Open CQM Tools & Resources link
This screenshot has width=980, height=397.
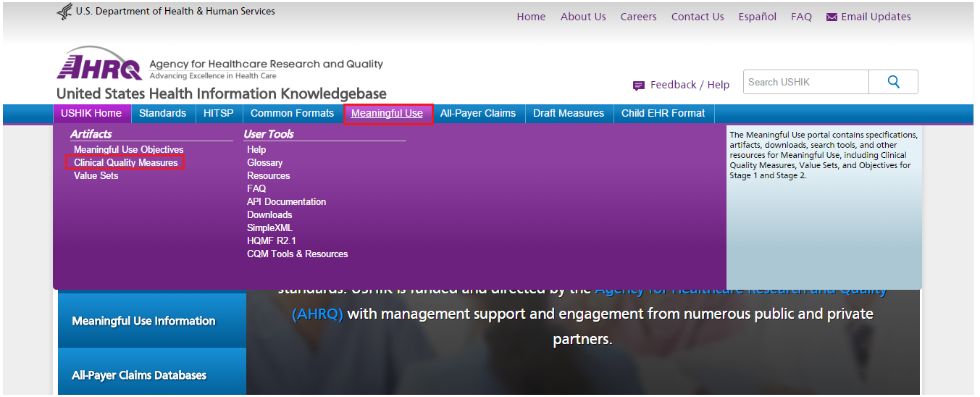[298, 254]
